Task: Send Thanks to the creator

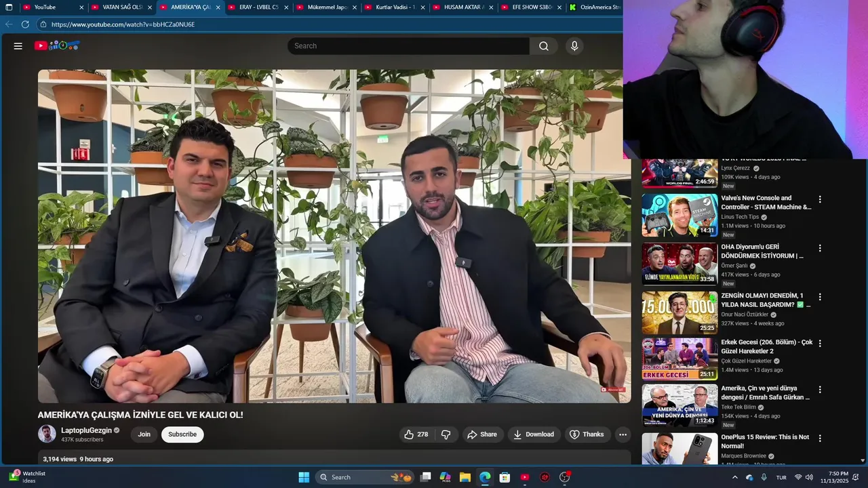Action: coord(587,434)
